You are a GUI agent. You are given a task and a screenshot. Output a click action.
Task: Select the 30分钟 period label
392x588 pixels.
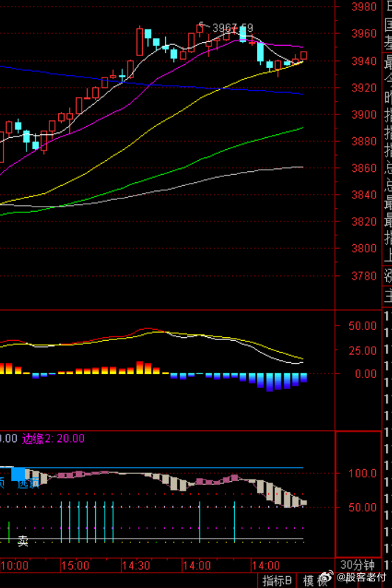pos(357,564)
